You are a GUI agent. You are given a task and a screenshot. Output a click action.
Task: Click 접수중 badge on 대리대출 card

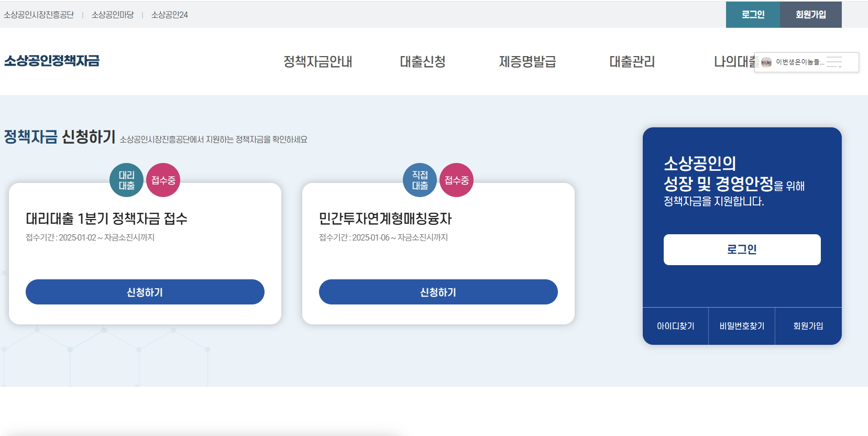pos(163,180)
